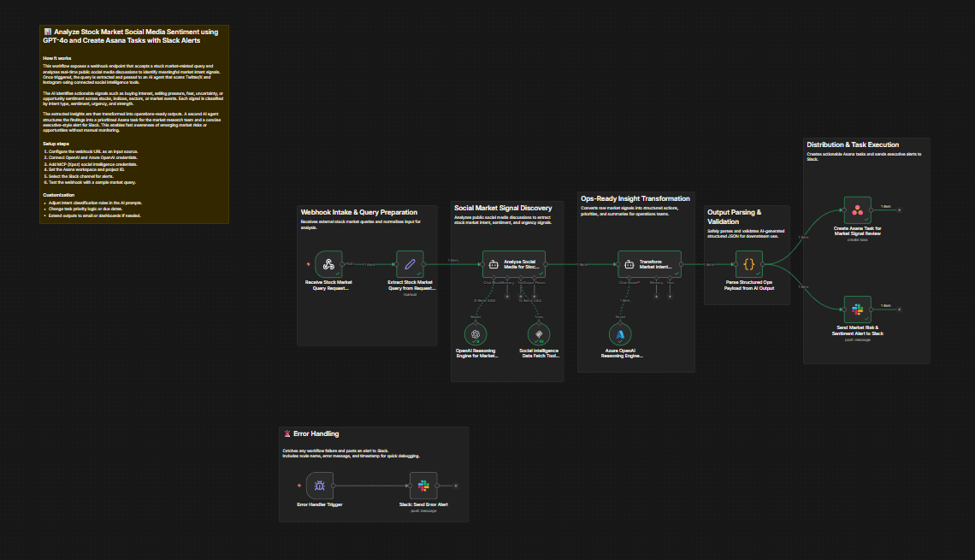The image size is (975, 560).
Task: Click the Create Asana Task node
Action: (857, 210)
